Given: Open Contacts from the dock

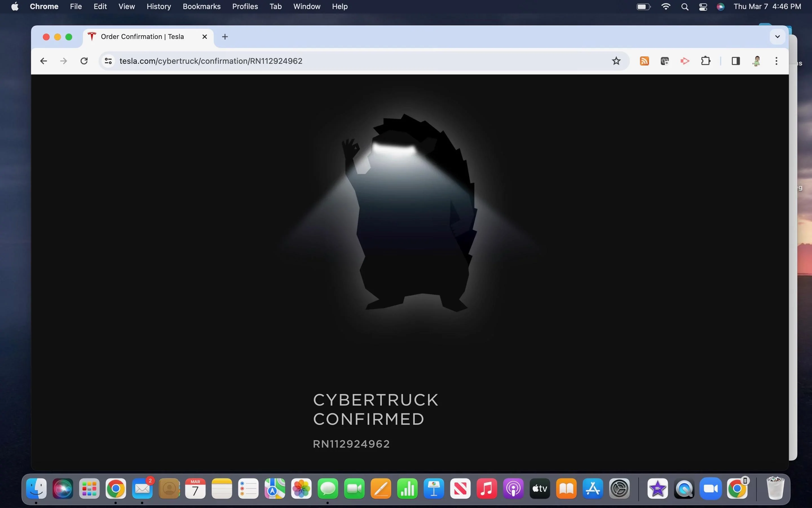Looking at the screenshot, I should point(169,488).
